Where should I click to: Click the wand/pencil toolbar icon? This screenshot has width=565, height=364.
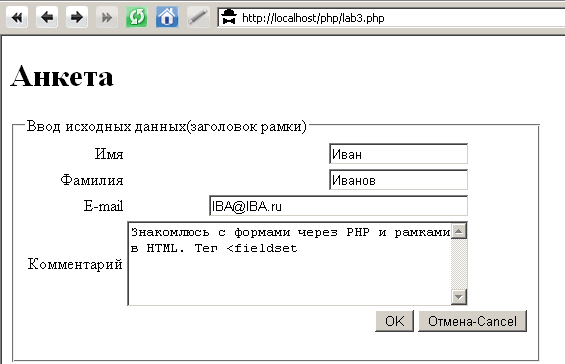pyautogui.click(x=198, y=17)
